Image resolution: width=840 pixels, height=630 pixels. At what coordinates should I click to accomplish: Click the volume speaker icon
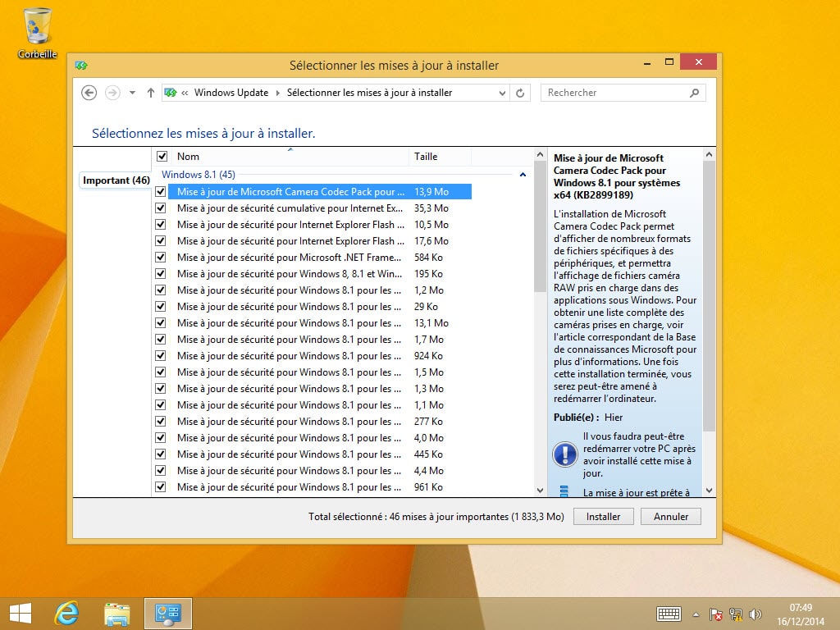[x=756, y=614]
